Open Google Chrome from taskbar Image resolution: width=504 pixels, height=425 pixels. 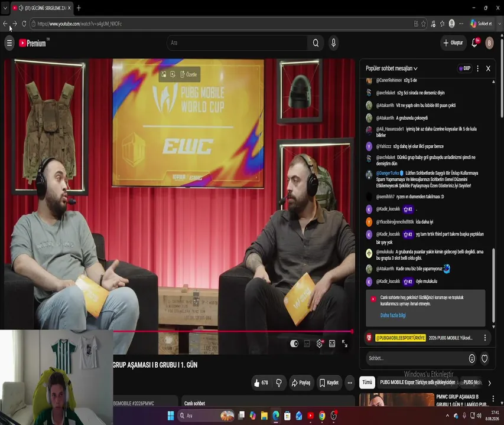(x=322, y=416)
